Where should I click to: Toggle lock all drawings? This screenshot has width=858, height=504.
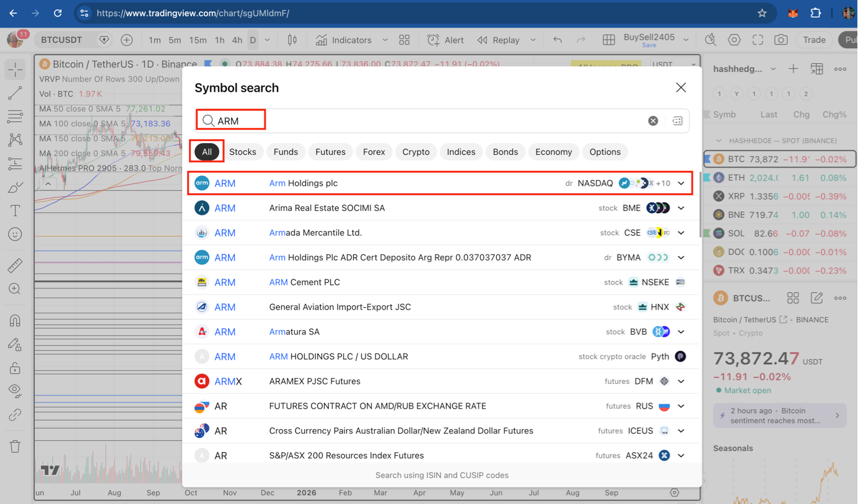[x=15, y=368]
